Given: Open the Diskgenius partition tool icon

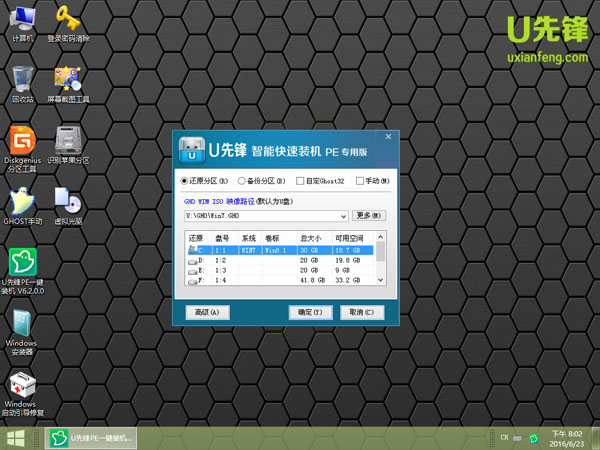Looking at the screenshot, I should (23, 140).
